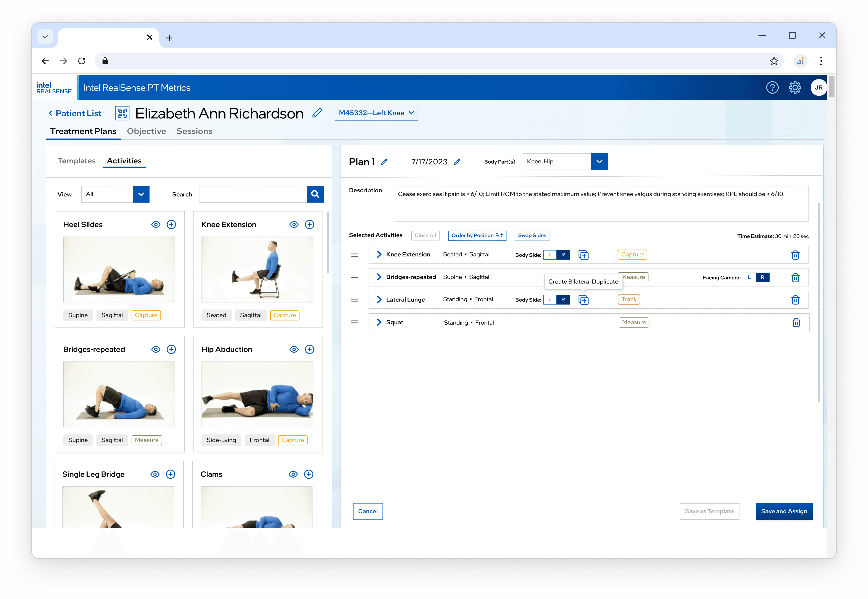This screenshot has height=599, width=868.
Task: Open the help question mark icon
Action: point(772,88)
